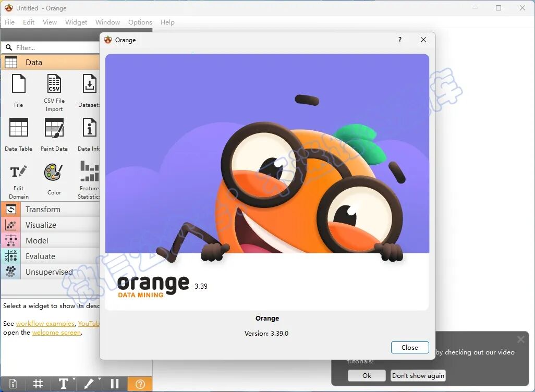The height and width of the screenshot is (392, 535).
Task: Open the File menu
Action: click(x=9, y=22)
